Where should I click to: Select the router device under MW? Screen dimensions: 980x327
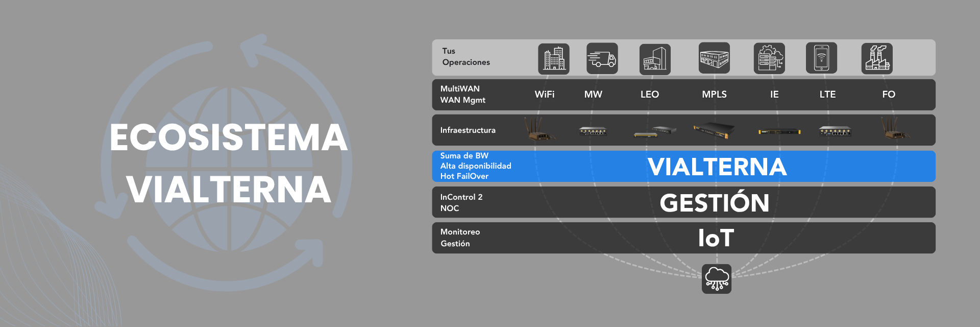click(x=593, y=131)
